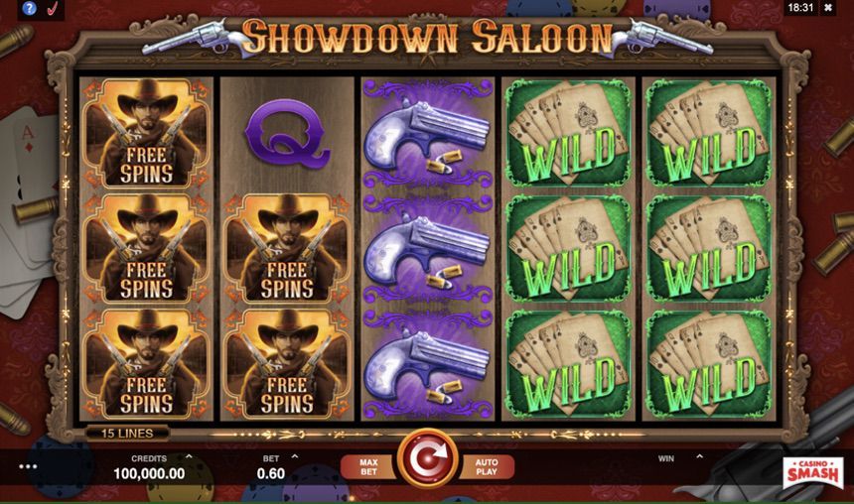Viewport: 854px width, 504px height.
Task: Click the top derringer pistol symbol
Action: click(x=428, y=133)
